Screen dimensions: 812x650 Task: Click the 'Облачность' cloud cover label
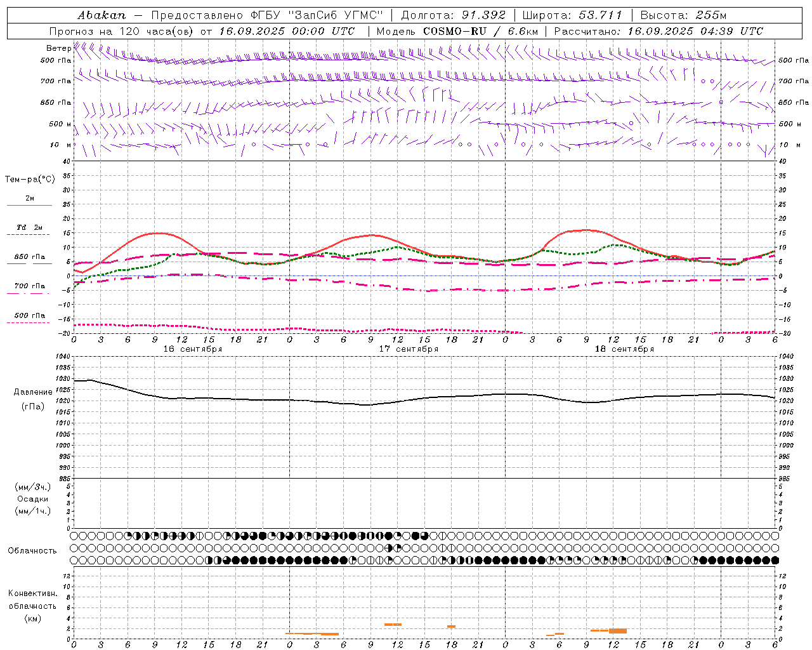click(x=32, y=551)
